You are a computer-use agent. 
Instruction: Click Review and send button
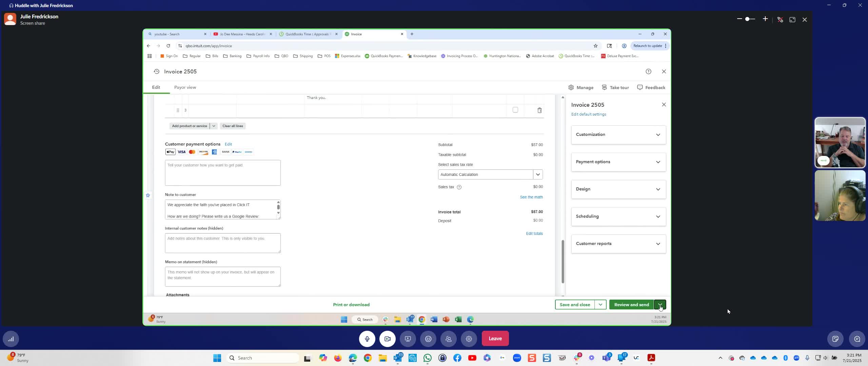631,304
